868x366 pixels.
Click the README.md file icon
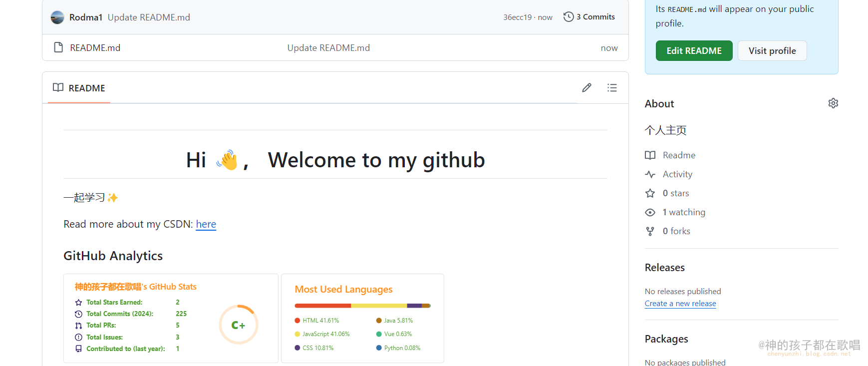coord(58,47)
